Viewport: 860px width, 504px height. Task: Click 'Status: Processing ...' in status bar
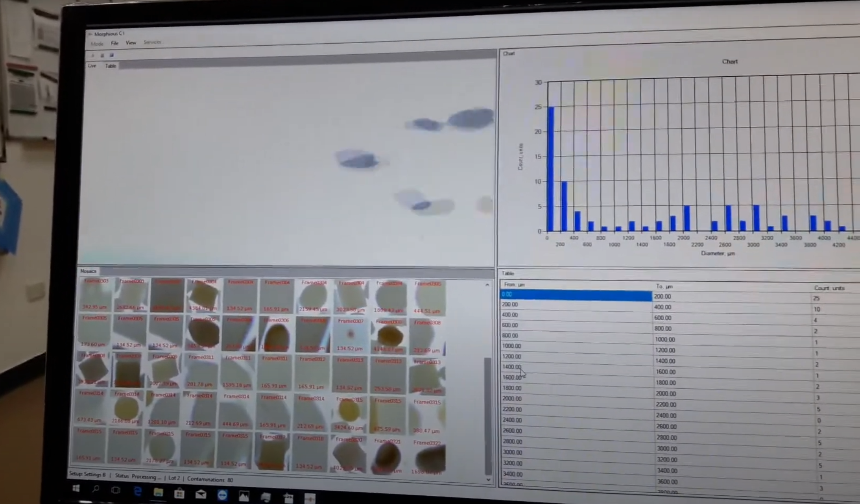click(x=138, y=476)
